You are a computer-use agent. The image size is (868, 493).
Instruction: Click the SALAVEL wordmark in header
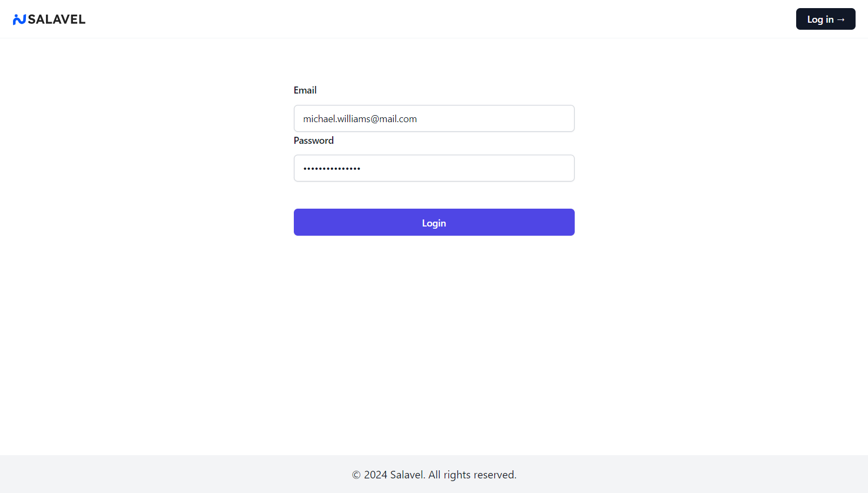click(57, 19)
